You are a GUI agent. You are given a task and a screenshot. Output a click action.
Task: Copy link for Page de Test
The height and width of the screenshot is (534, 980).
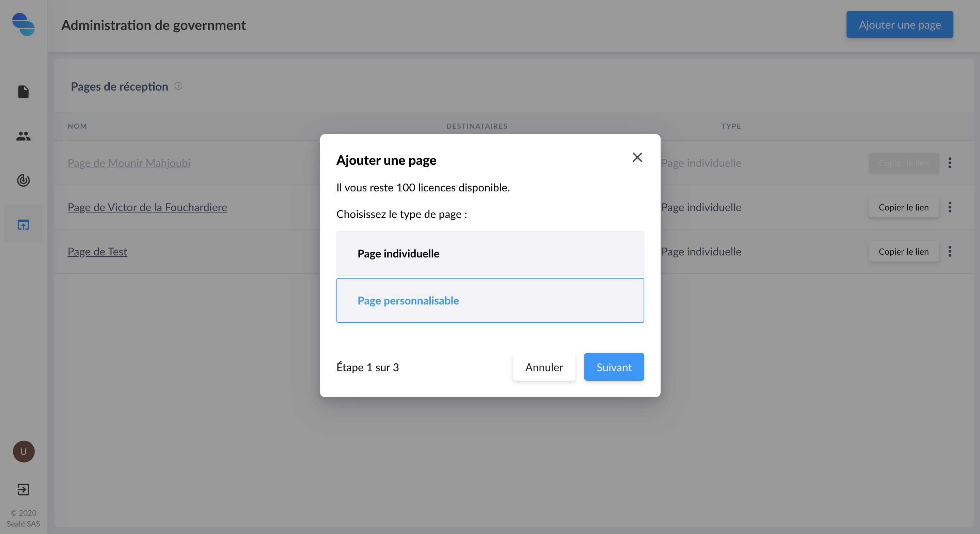click(x=903, y=251)
